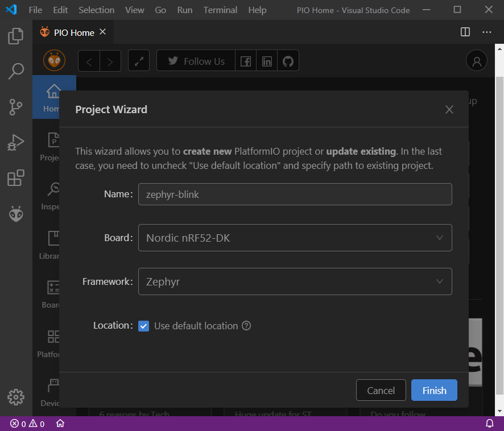Open the Manage gear settings icon

[x=16, y=397]
